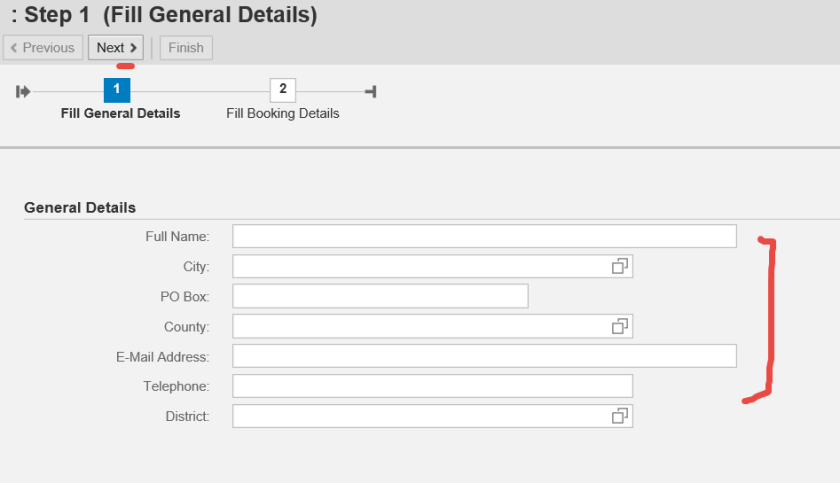This screenshot has height=483, width=840.
Task: Focus the Full Name input field
Action: coord(484,236)
